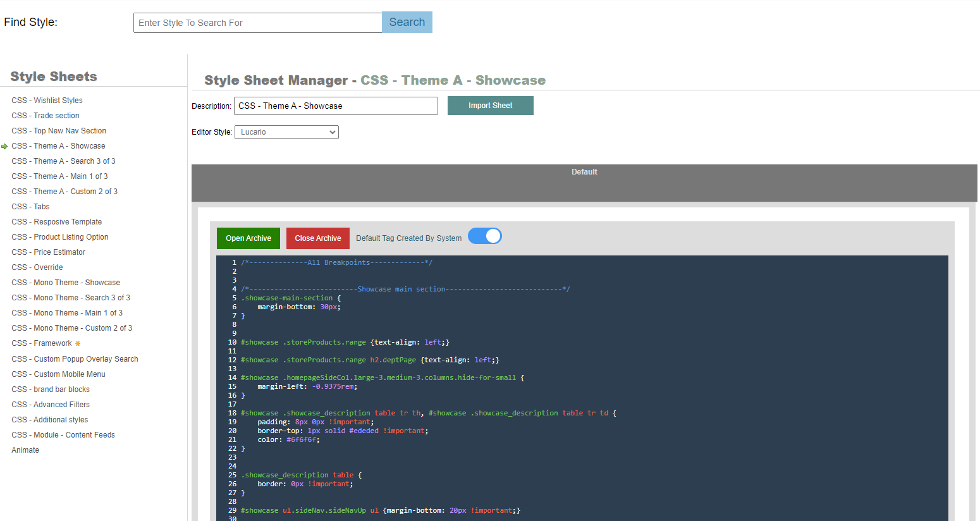Click the Import Sheet button
The image size is (980, 521).
point(490,106)
